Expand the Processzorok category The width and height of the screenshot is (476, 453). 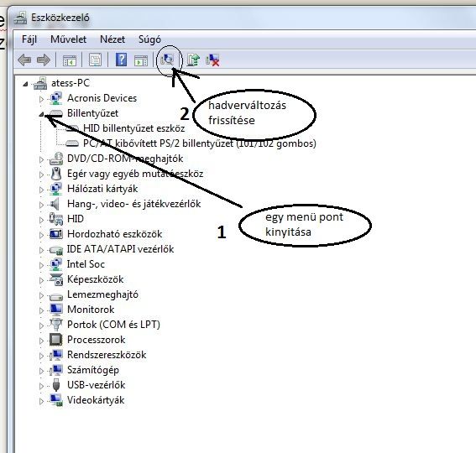pos(42,341)
